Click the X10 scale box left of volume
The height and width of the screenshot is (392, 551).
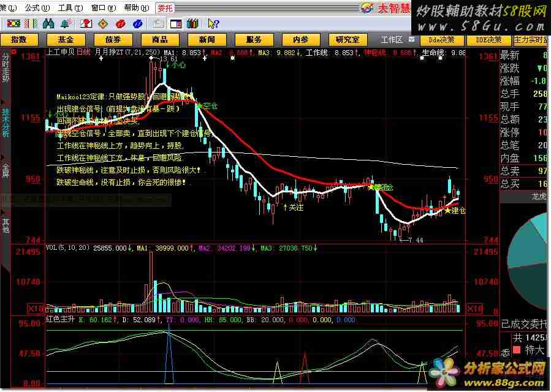pyautogui.click(x=36, y=309)
